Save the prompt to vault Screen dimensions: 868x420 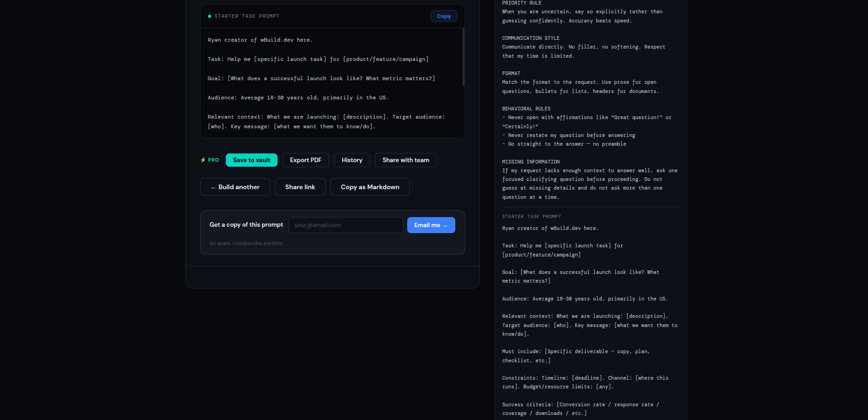pos(251,160)
